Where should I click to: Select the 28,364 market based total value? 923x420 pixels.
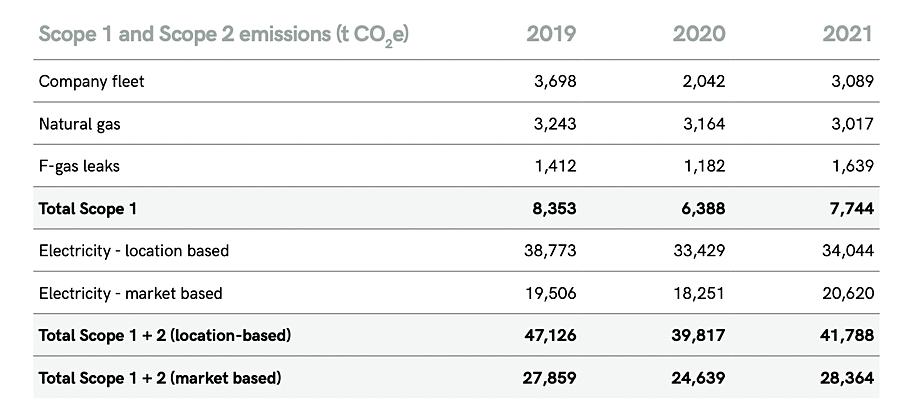[846, 378]
